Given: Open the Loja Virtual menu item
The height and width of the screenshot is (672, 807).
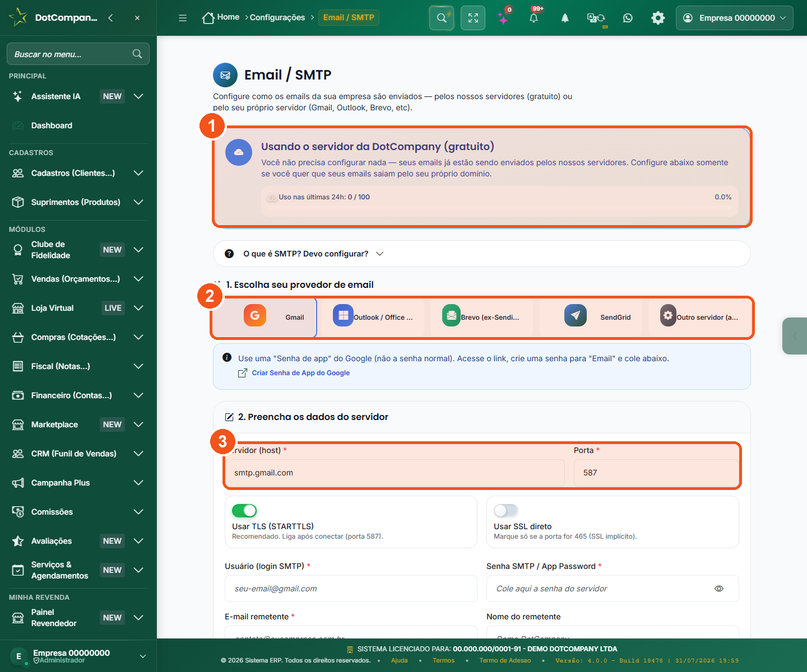Looking at the screenshot, I should click(x=78, y=308).
